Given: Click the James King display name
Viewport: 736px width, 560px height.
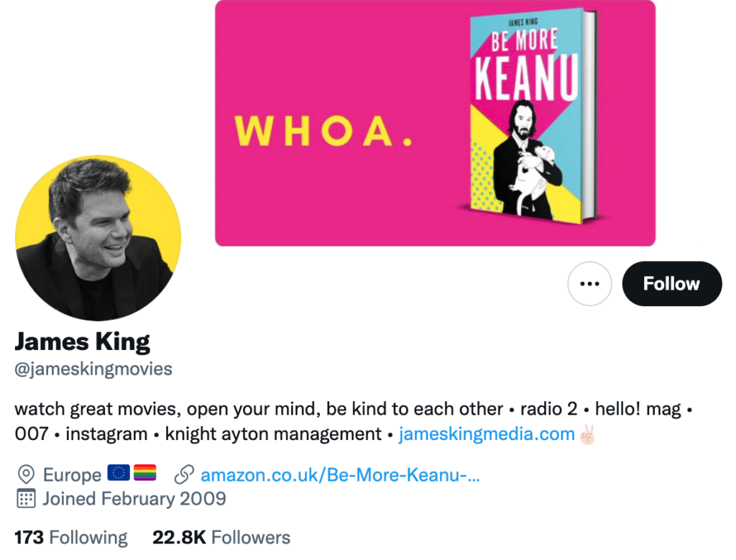Looking at the screenshot, I should (83, 341).
